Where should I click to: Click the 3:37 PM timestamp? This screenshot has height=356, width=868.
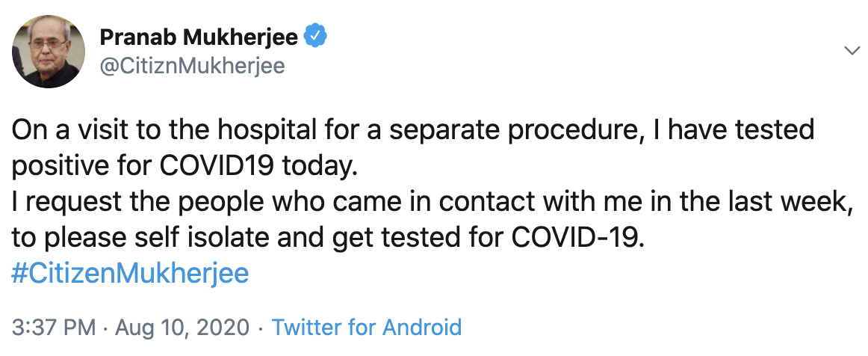click(54, 327)
